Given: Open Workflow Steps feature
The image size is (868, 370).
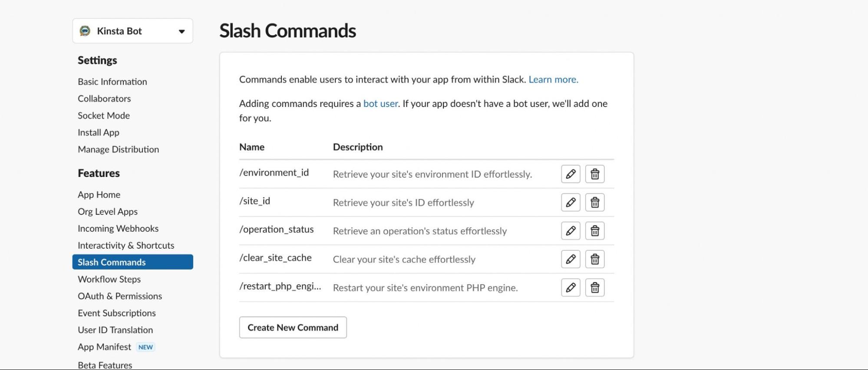Looking at the screenshot, I should click(x=109, y=279).
